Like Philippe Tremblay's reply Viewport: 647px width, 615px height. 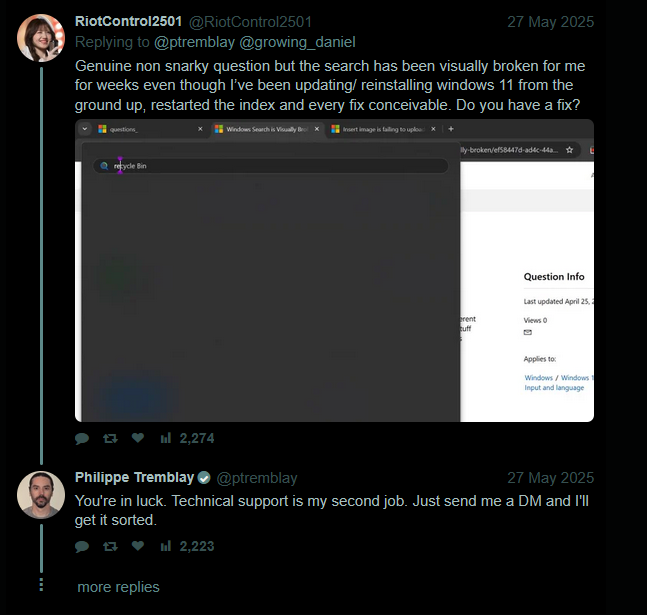point(138,546)
